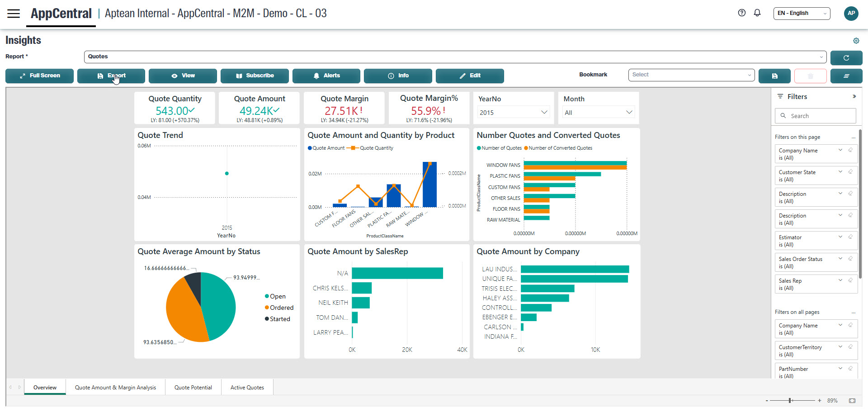Click the Full Screen button
The height and width of the screenshot is (412, 868).
click(x=39, y=76)
